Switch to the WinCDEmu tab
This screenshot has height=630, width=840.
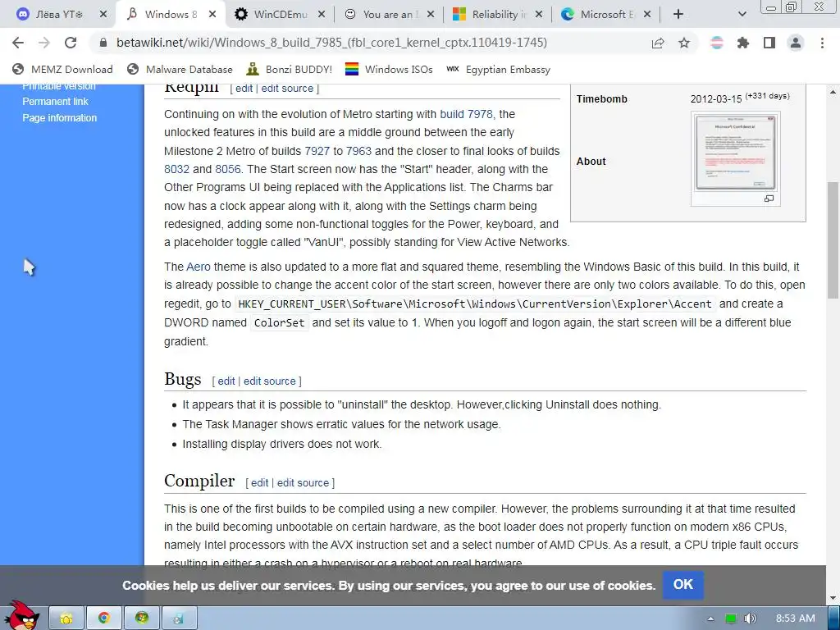pyautogui.click(x=281, y=15)
